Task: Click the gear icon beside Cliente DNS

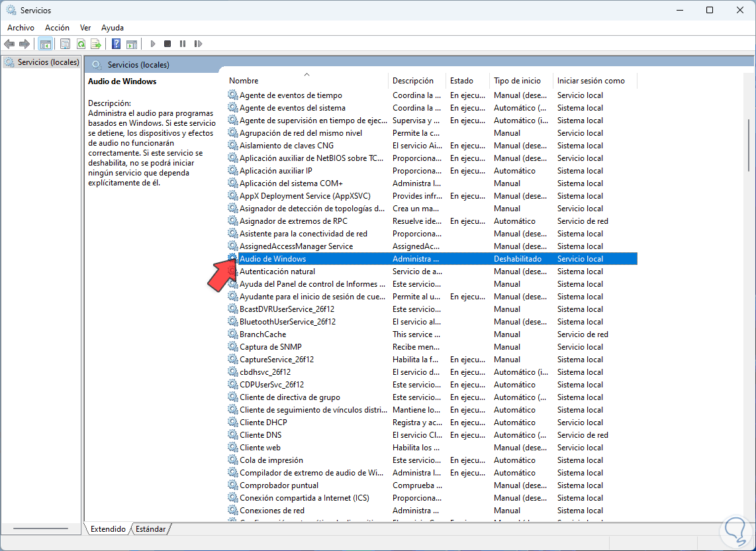Action: point(233,434)
